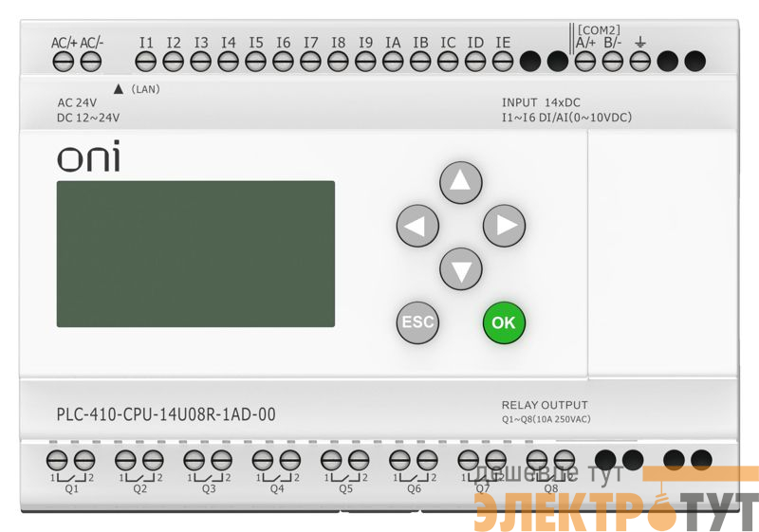Select the I8 input terminal screw
Viewport: 759px width, 532px height.
click(x=338, y=62)
